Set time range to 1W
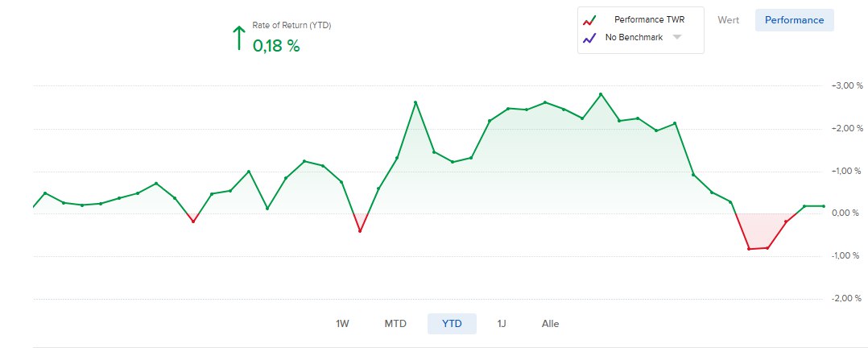868x348 pixels. point(342,324)
